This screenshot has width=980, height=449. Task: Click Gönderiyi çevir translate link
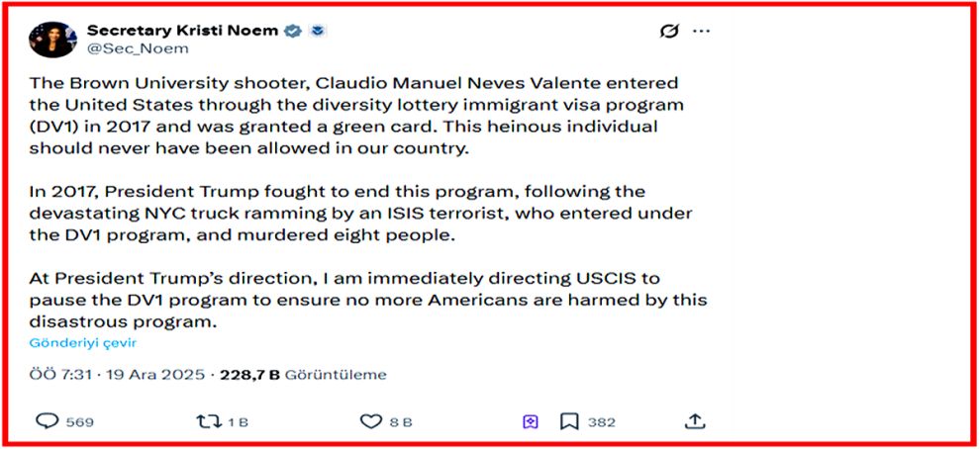pyautogui.click(x=82, y=343)
